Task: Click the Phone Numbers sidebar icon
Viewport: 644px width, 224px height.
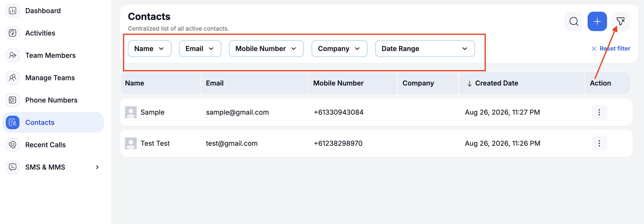Action: click(12, 100)
